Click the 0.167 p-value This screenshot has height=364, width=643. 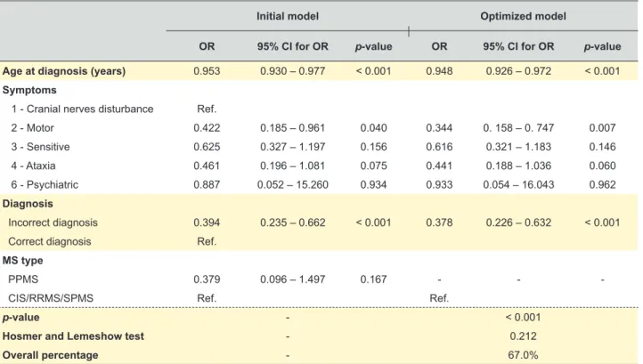coord(373,279)
